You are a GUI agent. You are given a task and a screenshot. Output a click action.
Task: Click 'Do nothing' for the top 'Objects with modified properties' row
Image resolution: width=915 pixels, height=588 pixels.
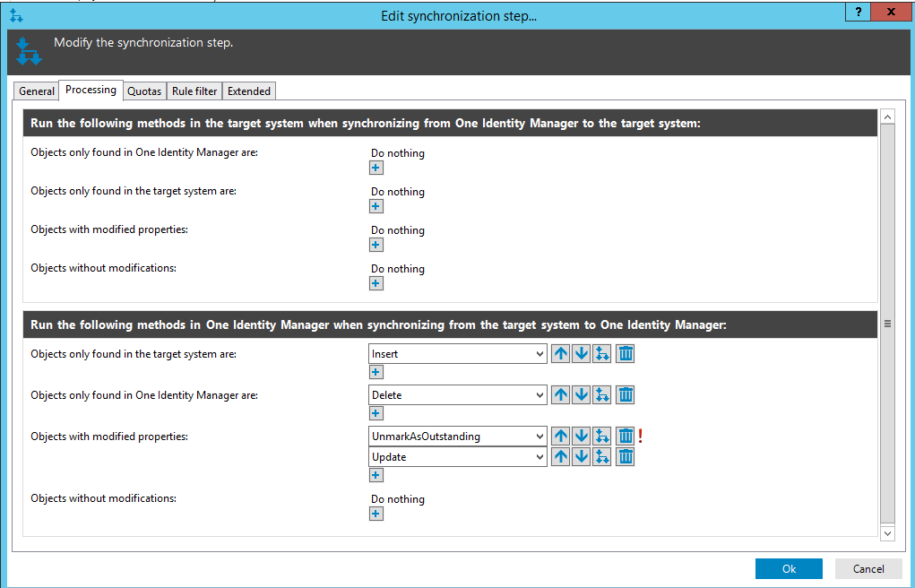coord(398,230)
